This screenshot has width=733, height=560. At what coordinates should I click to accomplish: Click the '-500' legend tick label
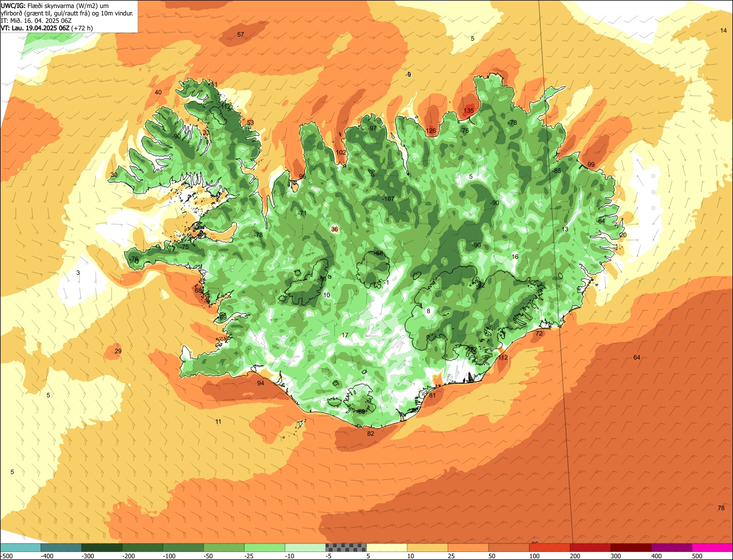tap(7, 555)
